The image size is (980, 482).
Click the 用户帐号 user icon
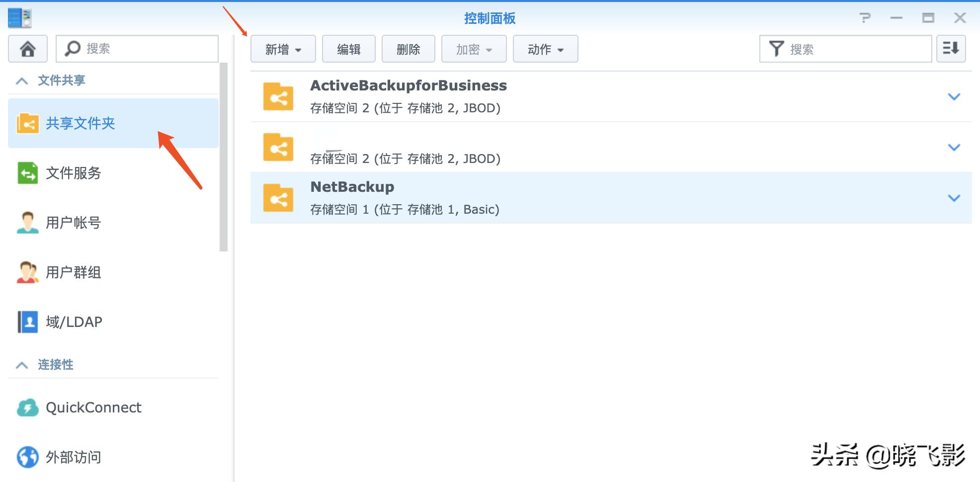(27, 223)
